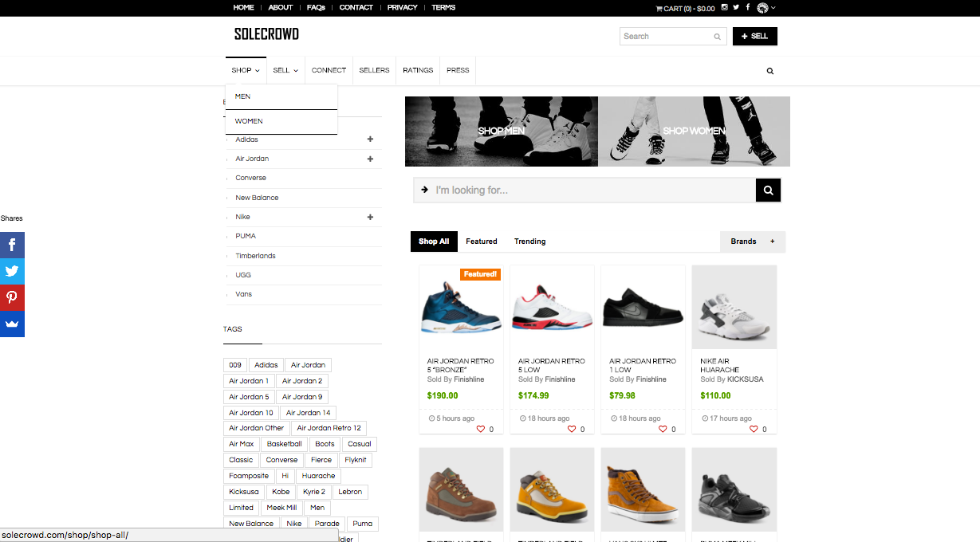
Task: Open the SHOP MEN banner image
Action: click(x=502, y=132)
